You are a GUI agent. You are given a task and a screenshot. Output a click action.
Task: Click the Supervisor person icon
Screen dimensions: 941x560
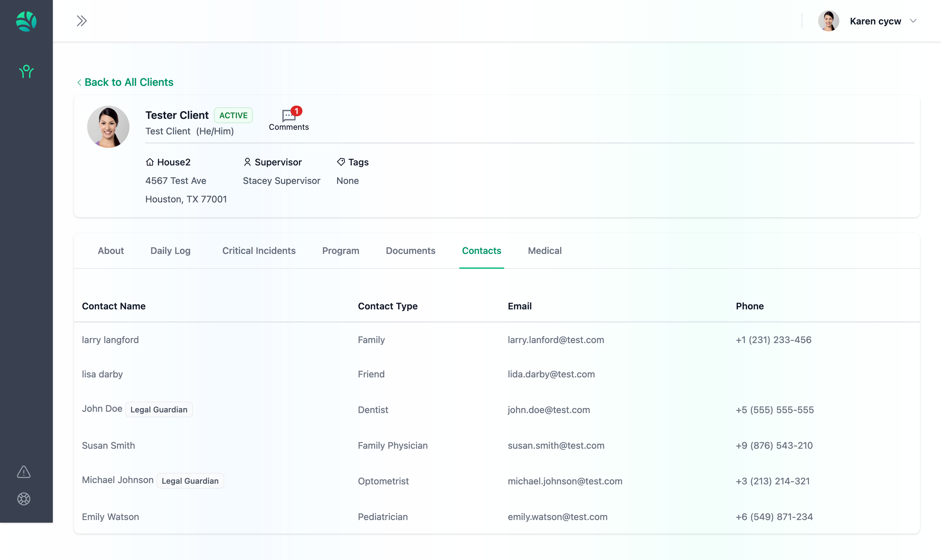247,162
